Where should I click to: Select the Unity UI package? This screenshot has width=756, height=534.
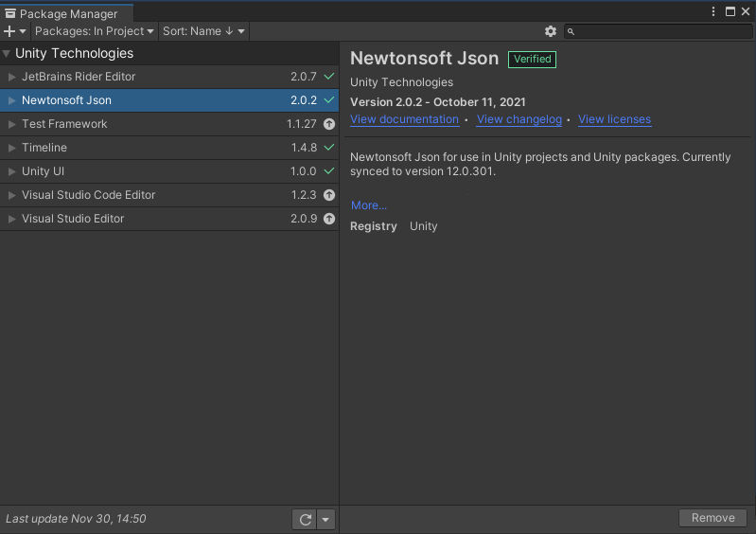[x=169, y=171]
